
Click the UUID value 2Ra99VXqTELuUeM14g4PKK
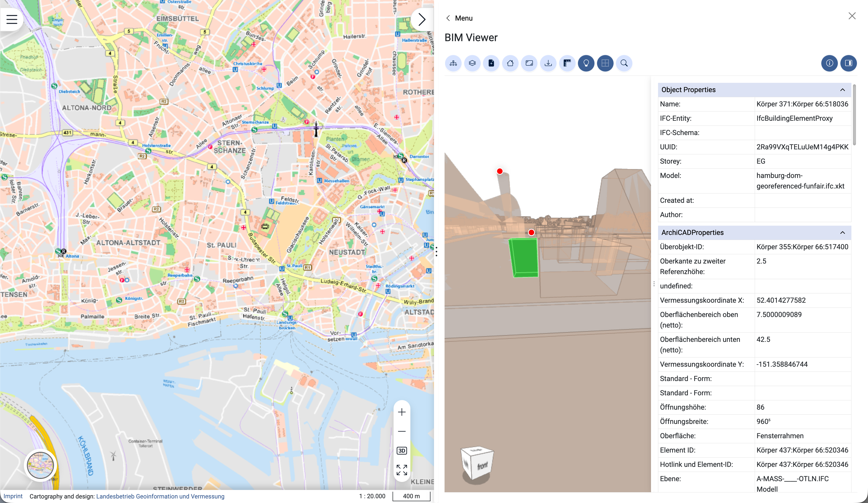click(802, 147)
